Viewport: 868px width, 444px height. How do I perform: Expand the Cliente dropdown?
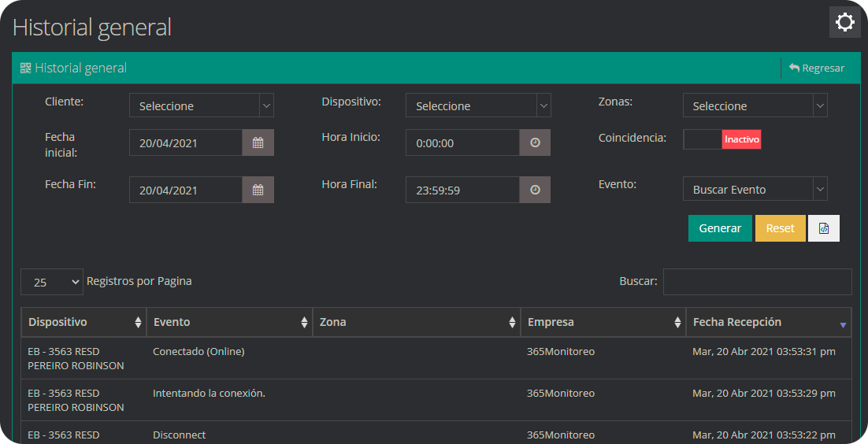(201, 105)
